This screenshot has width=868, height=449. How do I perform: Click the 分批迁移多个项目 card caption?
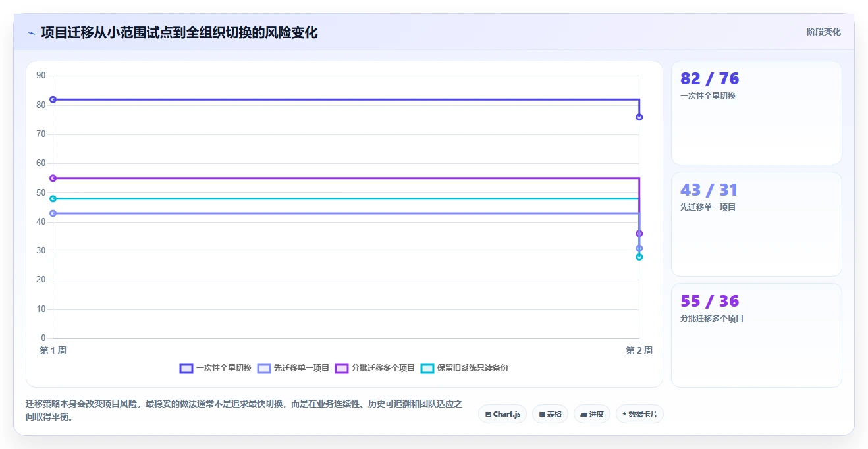(x=712, y=319)
